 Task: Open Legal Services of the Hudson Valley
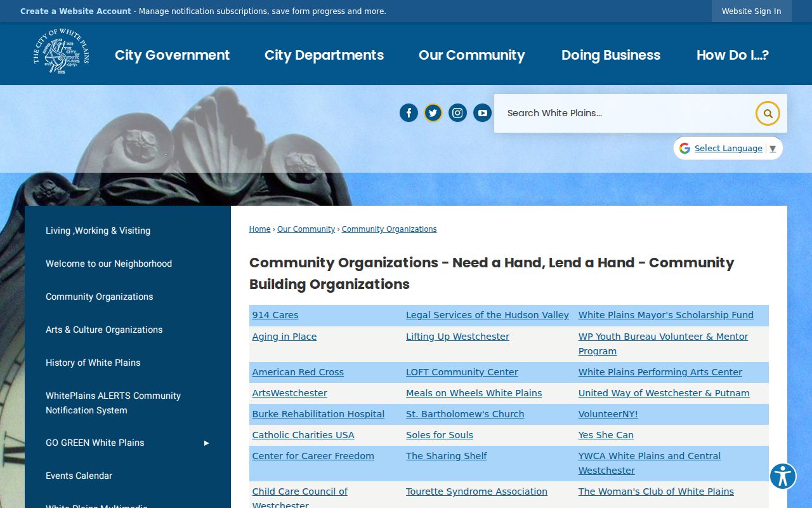click(x=487, y=315)
